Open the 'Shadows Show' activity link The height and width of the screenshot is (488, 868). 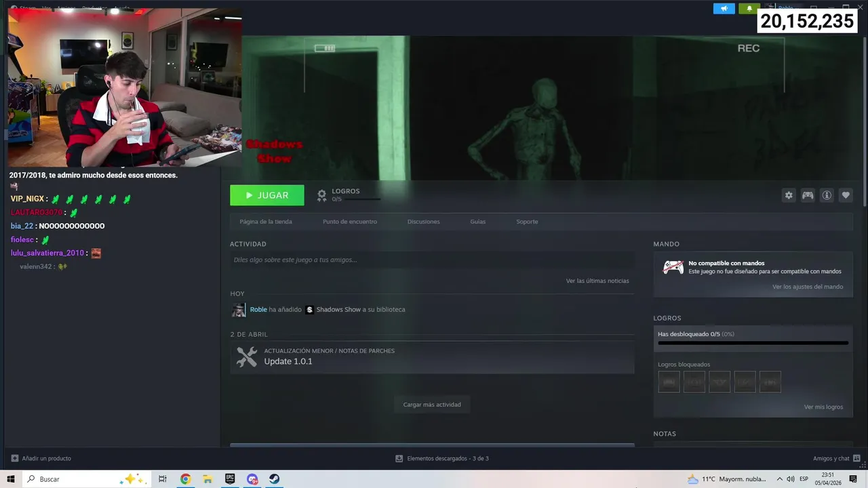click(x=338, y=310)
